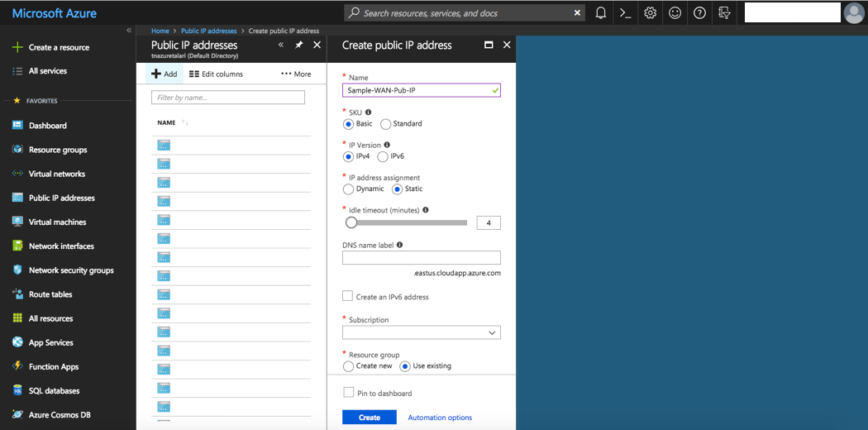868x430 pixels.
Task: Select the Standard SKU option
Action: point(386,124)
